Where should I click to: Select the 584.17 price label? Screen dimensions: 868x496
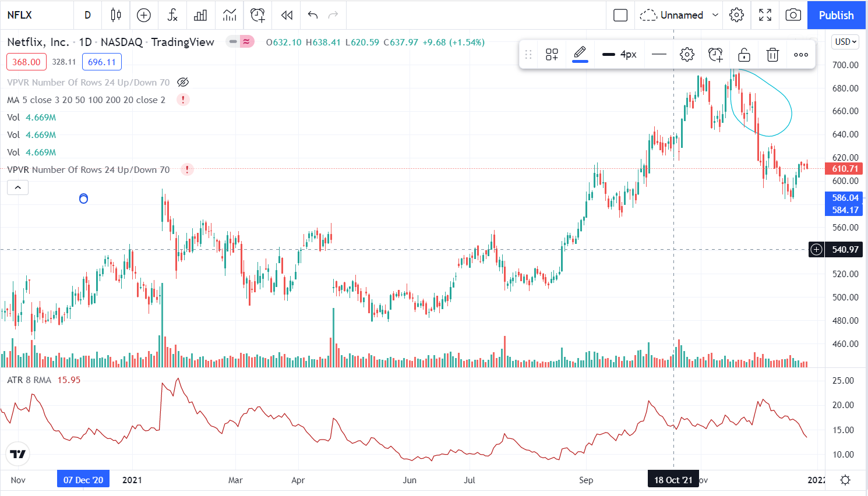point(845,210)
